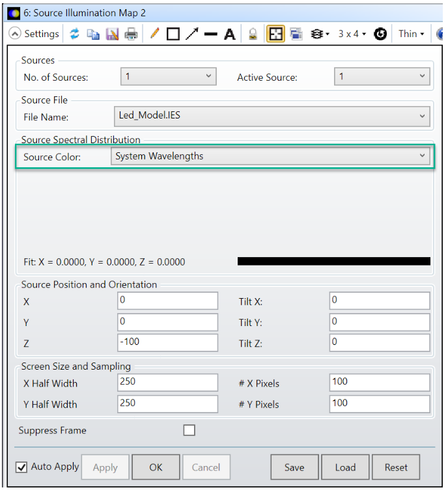Open the Thin line thickness menu
Viewport: 448px width, 492px height.
pos(411,34)
